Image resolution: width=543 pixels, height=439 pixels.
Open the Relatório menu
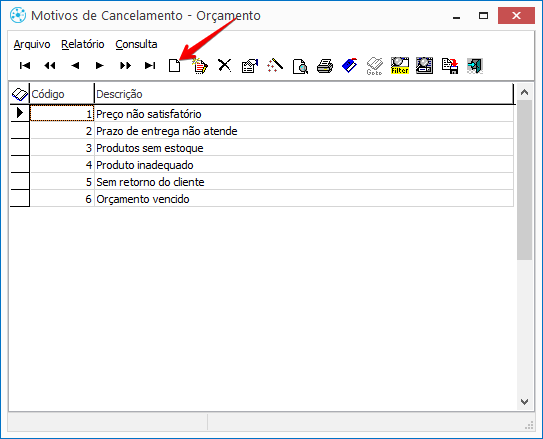83,44
